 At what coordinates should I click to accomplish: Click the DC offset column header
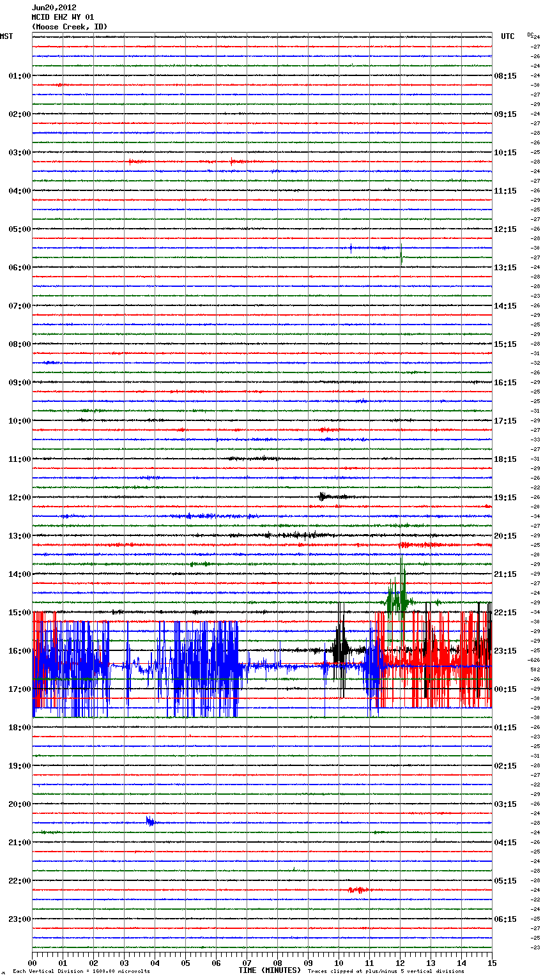point(530,34)
